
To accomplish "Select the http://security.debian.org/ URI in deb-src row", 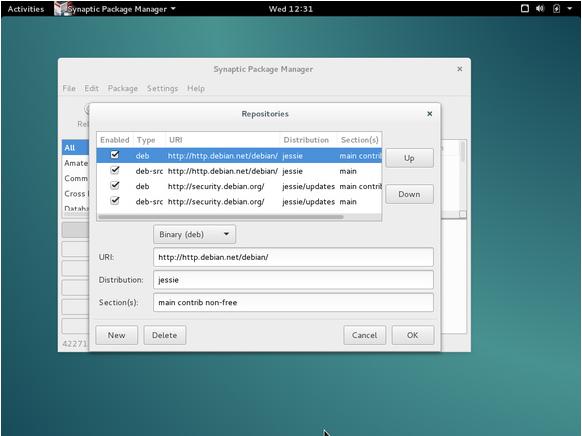I will click(216, 201).
